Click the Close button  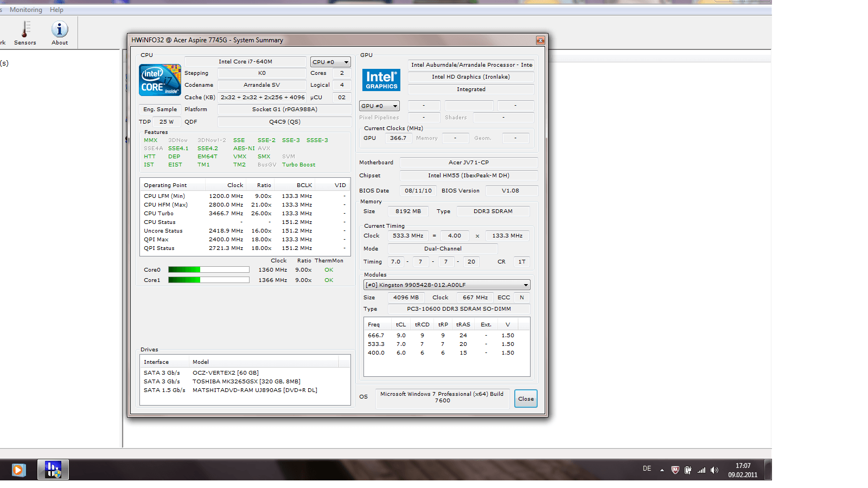(526, 399)
